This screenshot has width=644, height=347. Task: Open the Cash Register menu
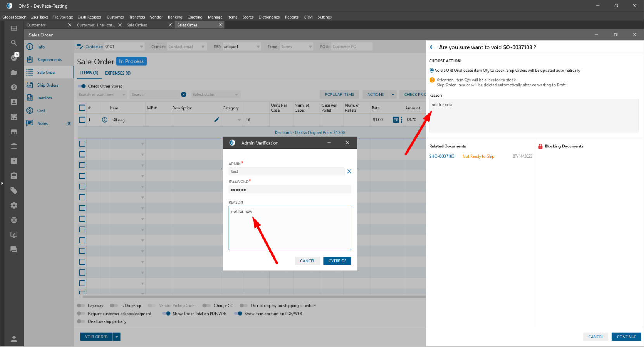(x=89, y=17)
